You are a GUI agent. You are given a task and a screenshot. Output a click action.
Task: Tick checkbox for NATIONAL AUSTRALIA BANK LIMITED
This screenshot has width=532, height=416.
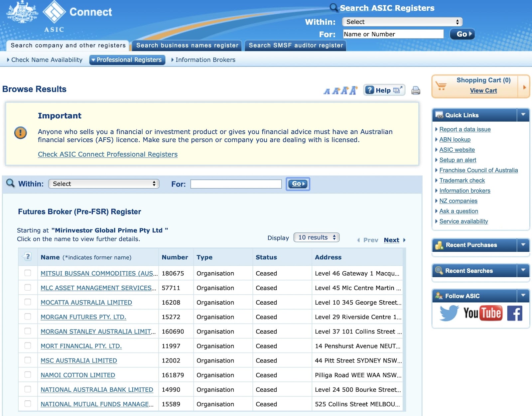pos(28,389)
